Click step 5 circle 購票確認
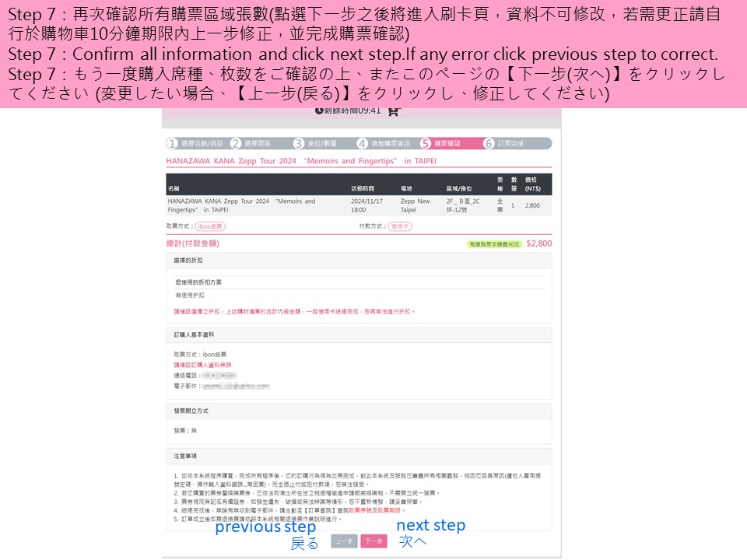Image resolution: width=747 pixels, height=560 pixels. click(x=426, y=144)
